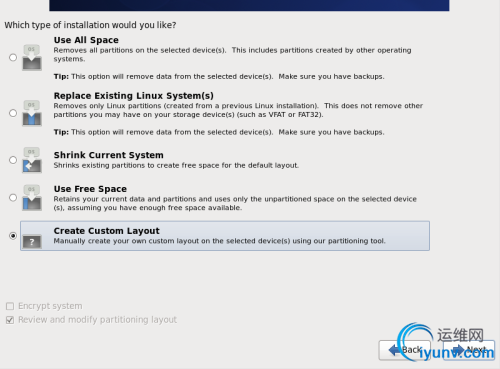Click the "Shrink Current System" heading
The image size is (500, 369).
(109, 155)
